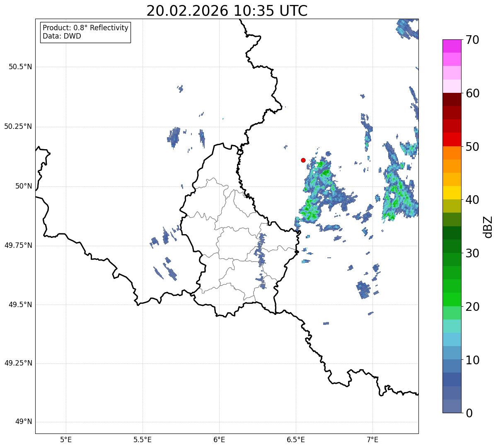Click the "7°E" longitude label

click(x=372, y=439)
